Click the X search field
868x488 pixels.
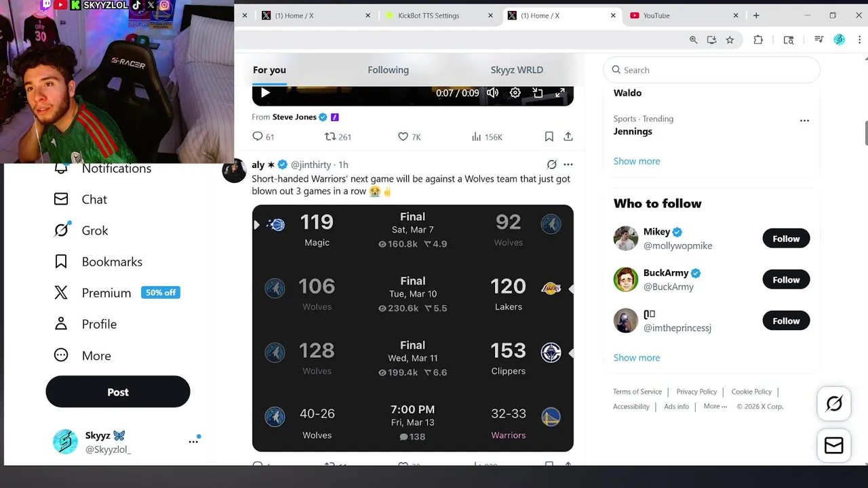[711, 70]
